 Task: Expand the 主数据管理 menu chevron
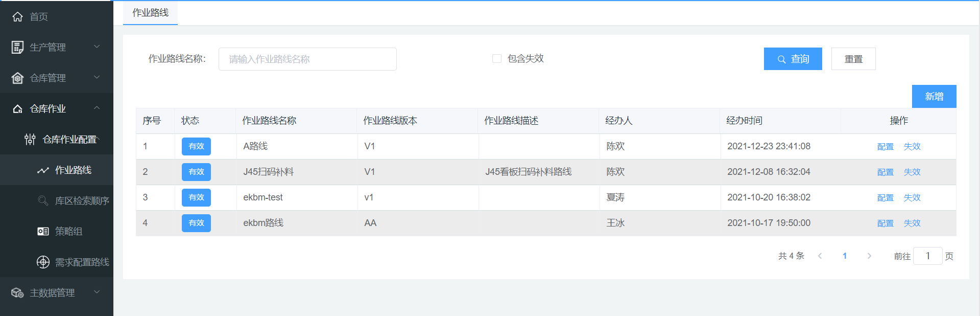[x=97, y=292]
